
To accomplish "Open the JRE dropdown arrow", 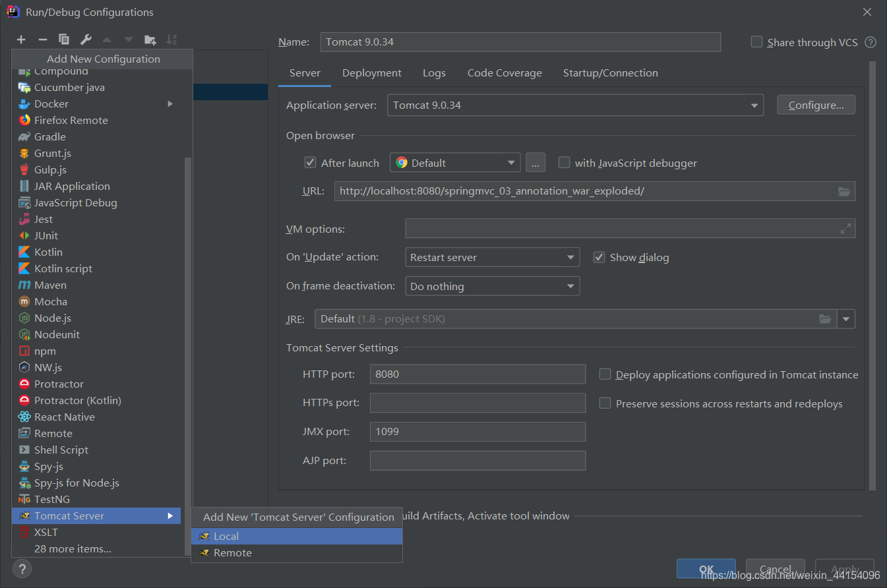I will point(846,319).
